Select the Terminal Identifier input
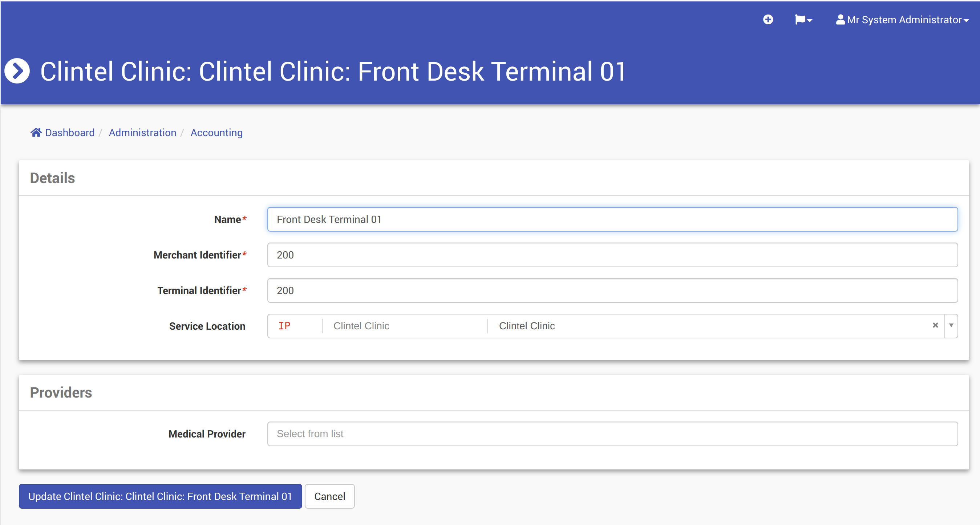Screen dimensions: 980x525 point(612,290)
